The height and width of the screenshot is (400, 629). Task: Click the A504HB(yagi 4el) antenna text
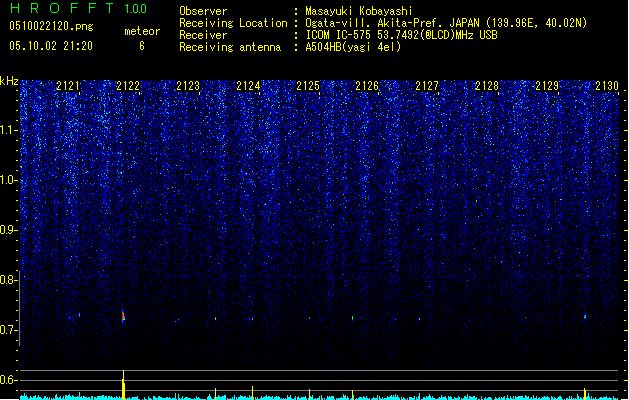point(353,47)
